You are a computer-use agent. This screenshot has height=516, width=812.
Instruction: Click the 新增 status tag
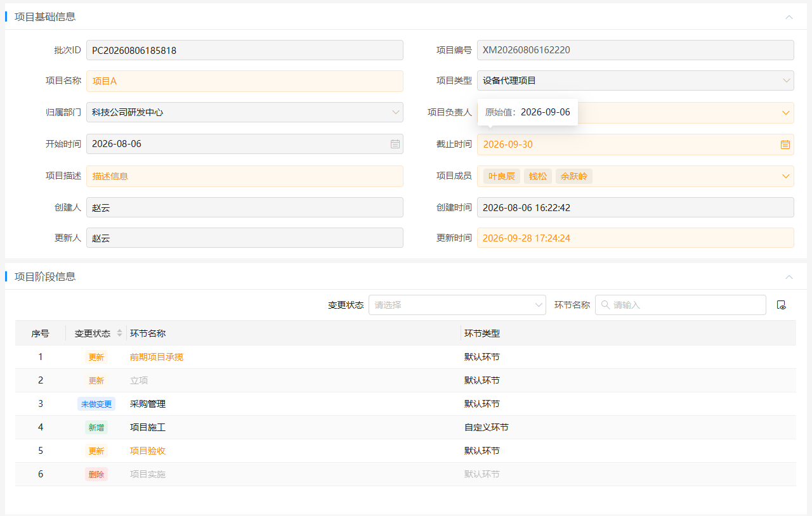click(x=96, y=427)
